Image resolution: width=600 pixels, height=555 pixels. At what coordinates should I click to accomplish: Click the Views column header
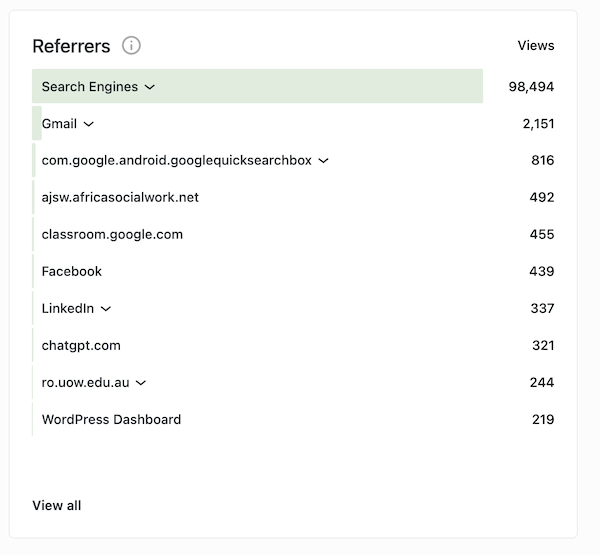(x=536, y=46)
